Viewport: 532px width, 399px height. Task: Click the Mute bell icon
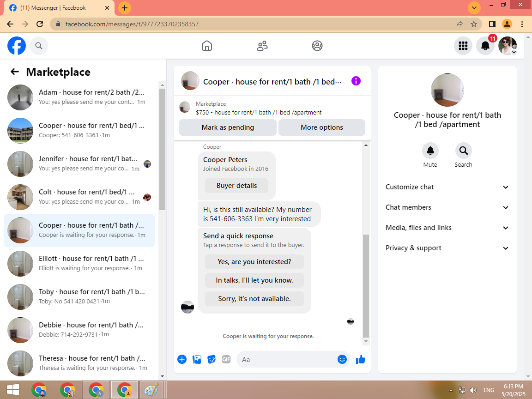430,151
